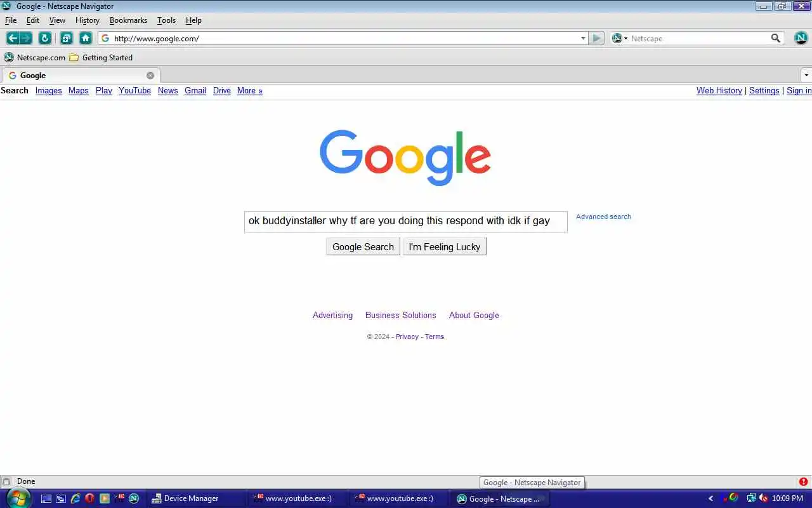Click the taskbar clock showing 10:09 PM

pos(787,498)
